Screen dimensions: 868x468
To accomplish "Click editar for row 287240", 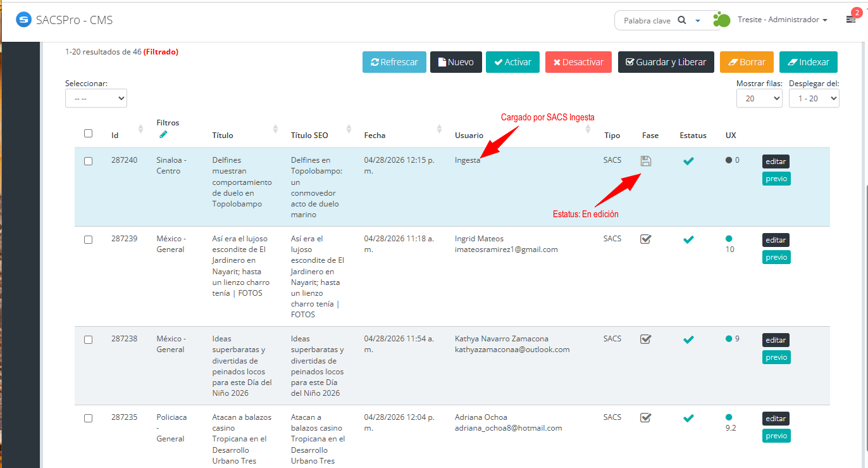I will [776, 161].
